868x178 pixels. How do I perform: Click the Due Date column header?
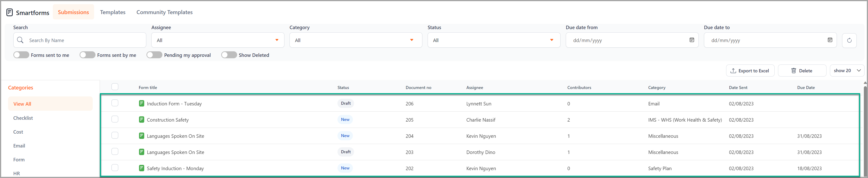[806, 87]
